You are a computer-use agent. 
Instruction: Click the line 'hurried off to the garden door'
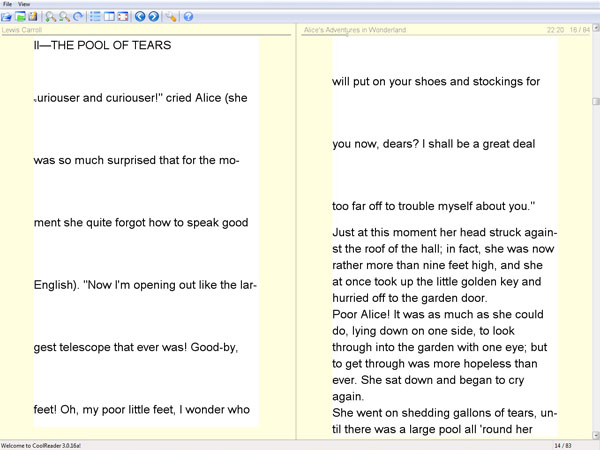coord(409,298)
